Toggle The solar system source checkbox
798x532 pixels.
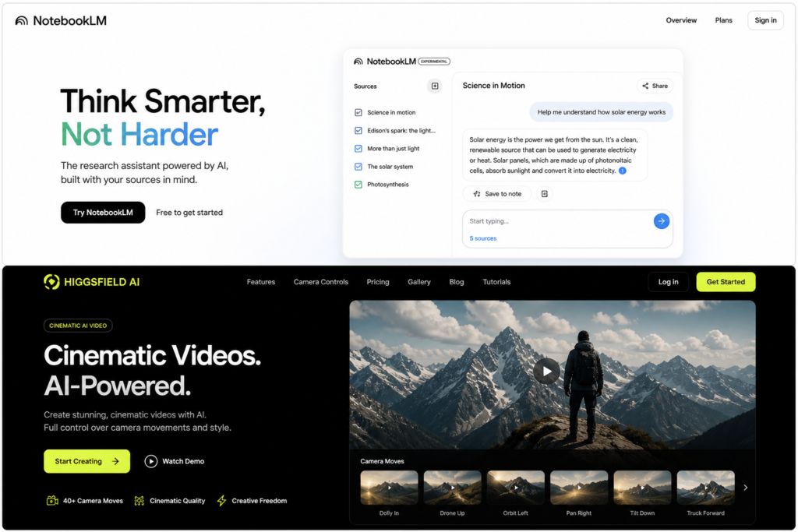358,167
